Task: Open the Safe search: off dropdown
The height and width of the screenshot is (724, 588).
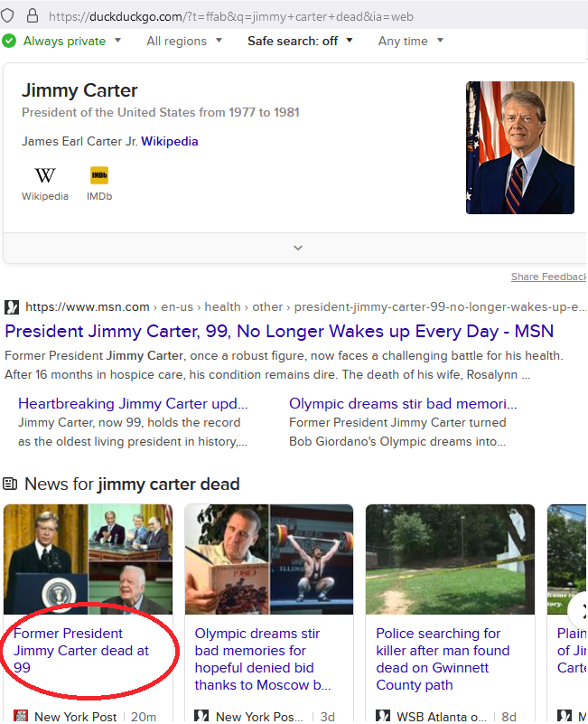Action: tap(300, 41)
